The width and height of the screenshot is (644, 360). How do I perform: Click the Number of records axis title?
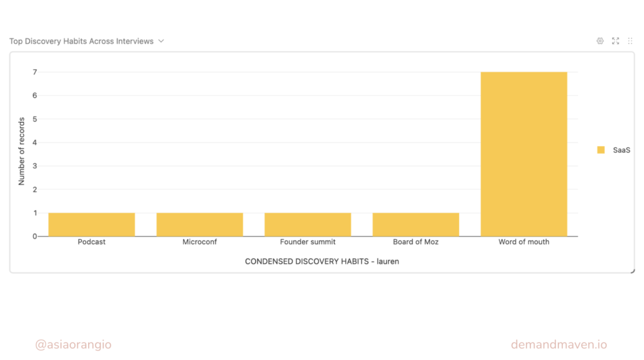[x=21, y=151]
